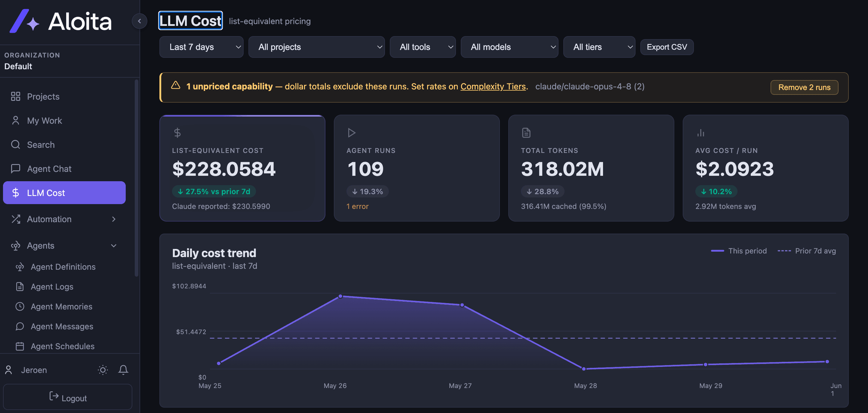
Task: Click the $2.0923 average cost value
Action: pyautogui.click(x=734, y=169)
